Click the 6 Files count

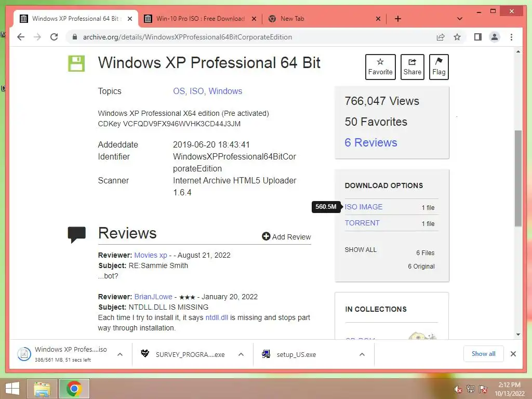point(425,253)
